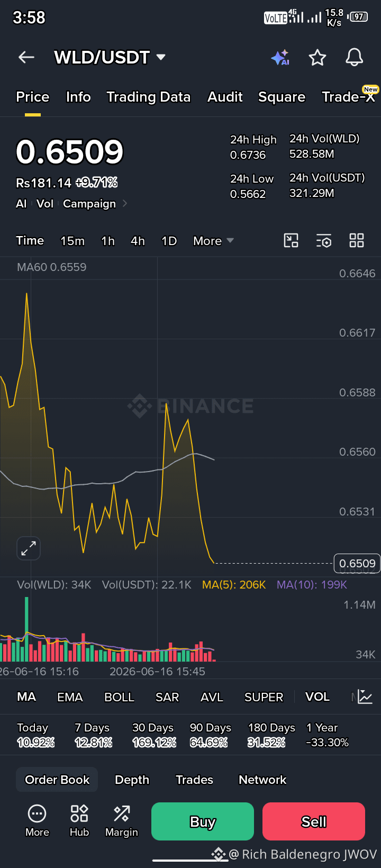Open the Trading Data tab
Viewport: 381px width, 868px height.
tap(149, 97)
